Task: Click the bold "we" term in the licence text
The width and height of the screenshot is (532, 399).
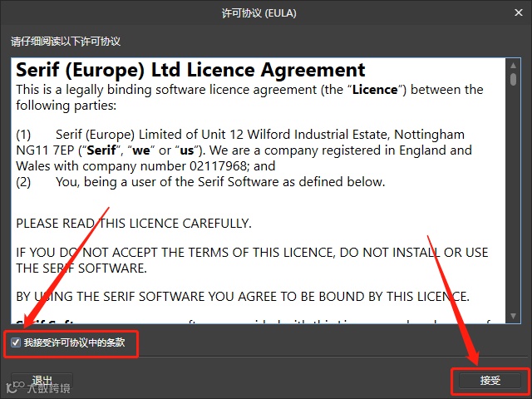Action: coord(141,150)
